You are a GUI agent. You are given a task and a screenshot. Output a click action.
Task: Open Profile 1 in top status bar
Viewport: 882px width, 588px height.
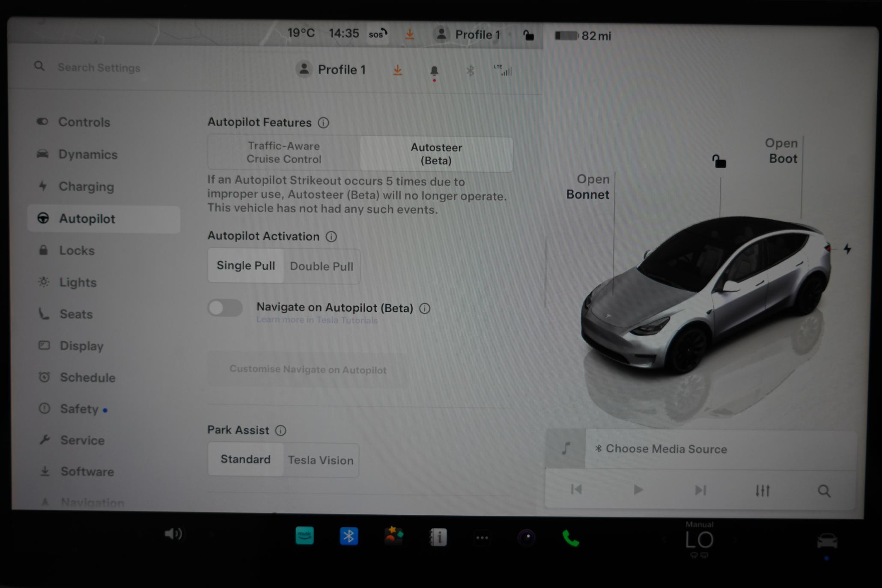pyautogui.click(x=467, y=34)
